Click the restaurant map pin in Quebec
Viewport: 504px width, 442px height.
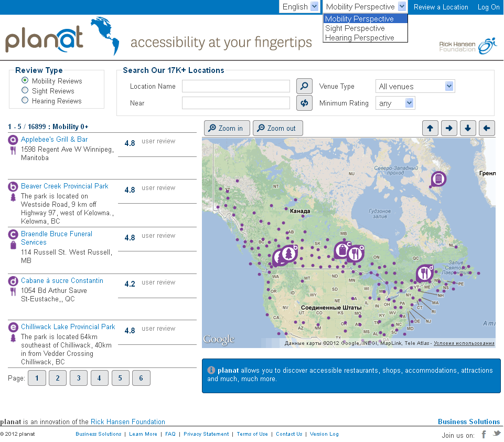[x=425, y=273]
